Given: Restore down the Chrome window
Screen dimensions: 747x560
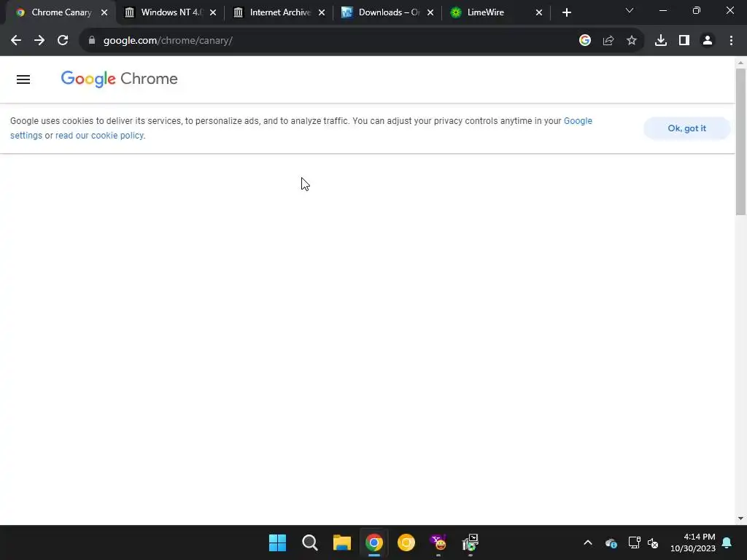Looking at the screenshot, I should coord(697,10).
